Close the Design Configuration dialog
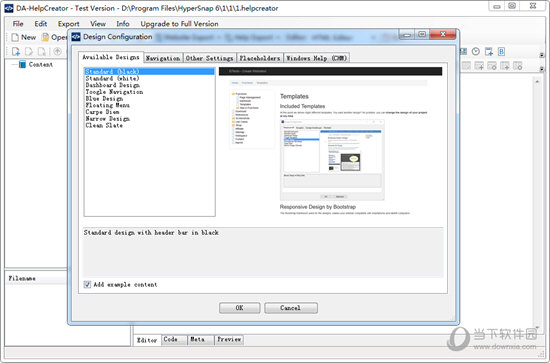The image size is (550, 363). (443, 34)
